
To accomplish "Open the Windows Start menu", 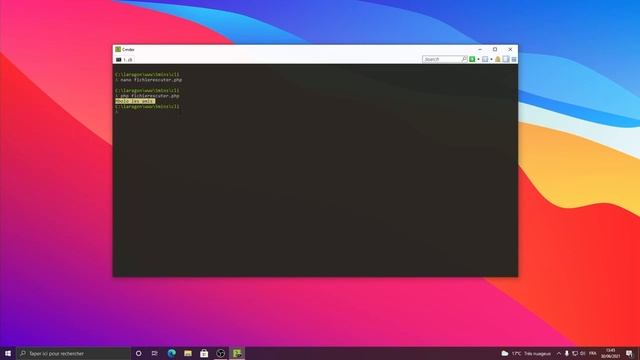I will 8,353.
